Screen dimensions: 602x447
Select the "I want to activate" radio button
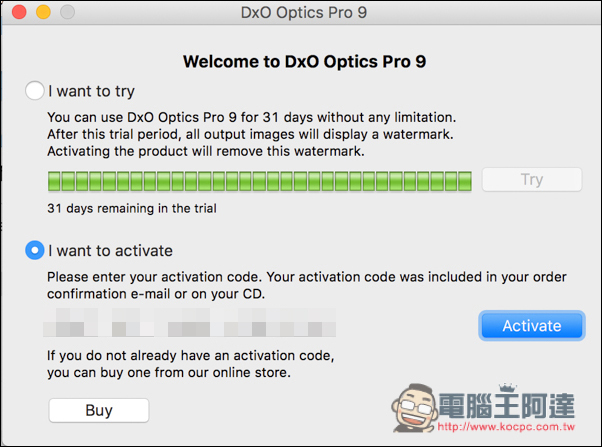[x=35, y=250]
